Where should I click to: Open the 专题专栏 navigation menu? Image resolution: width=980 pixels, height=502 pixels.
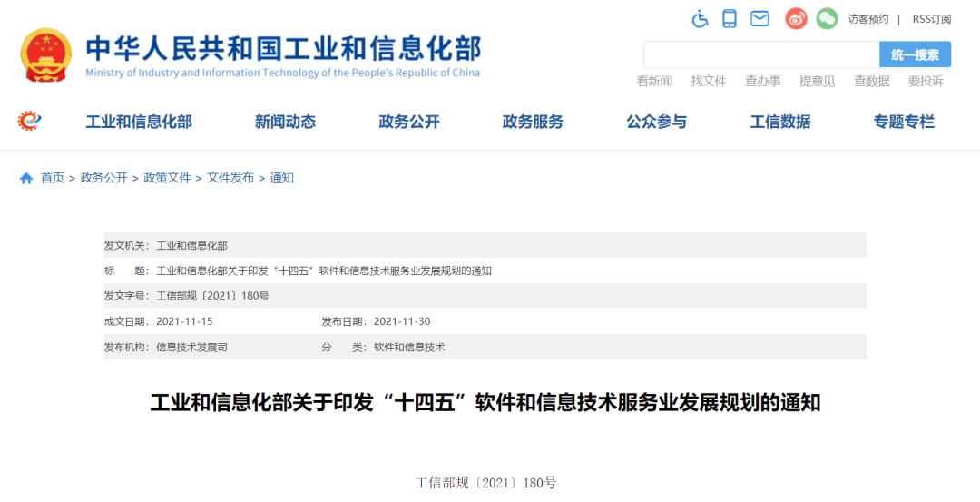coord(904,122)
